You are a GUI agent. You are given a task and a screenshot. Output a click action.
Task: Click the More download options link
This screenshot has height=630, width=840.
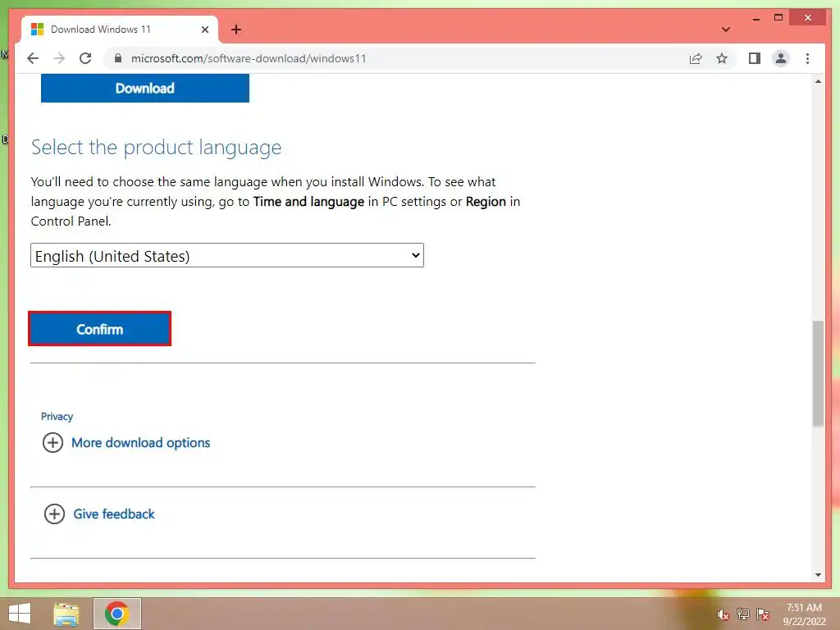pos(141,442)
